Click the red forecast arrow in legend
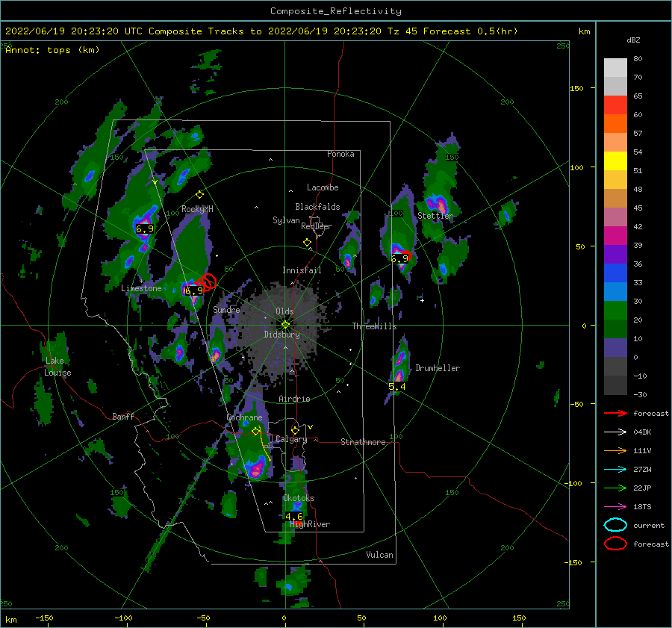Screen dimensions: 672x628 [x=615, y=413]
